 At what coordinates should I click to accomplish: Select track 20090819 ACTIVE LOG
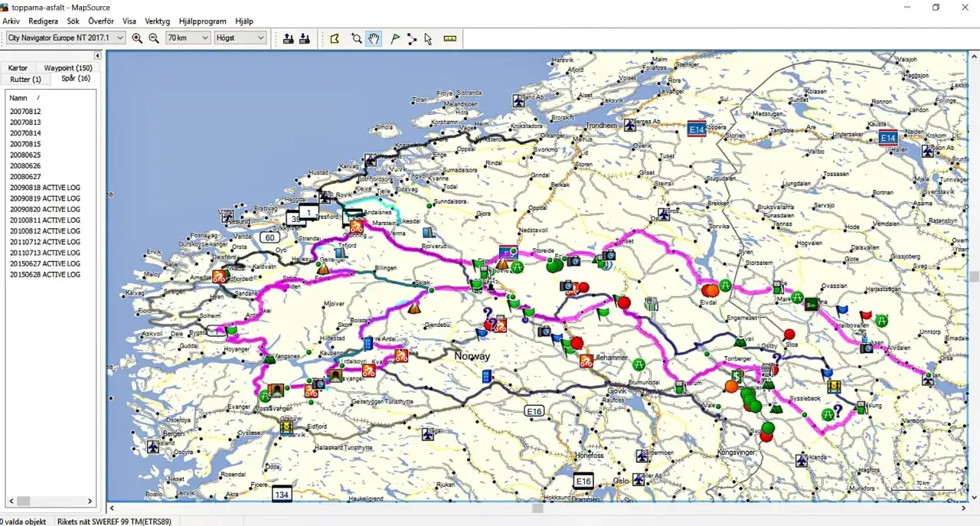[x=45, y=198]
